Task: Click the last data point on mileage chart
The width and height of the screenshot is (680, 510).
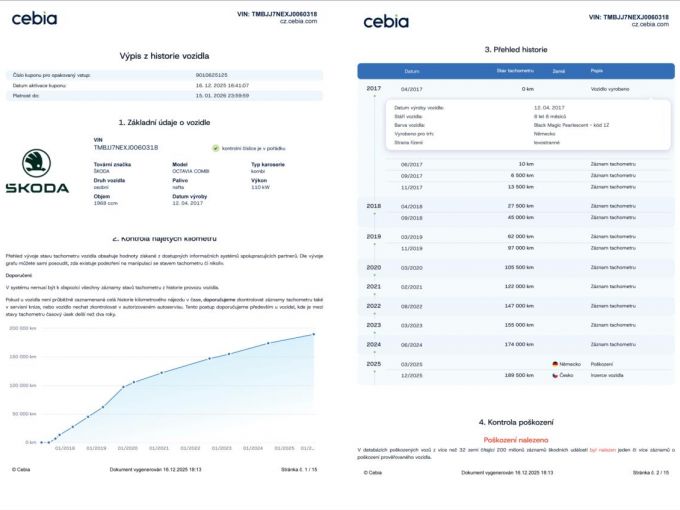Action: (314, 334)
